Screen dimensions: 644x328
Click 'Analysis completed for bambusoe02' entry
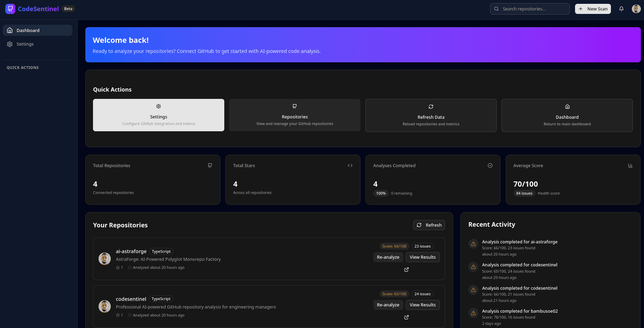tap(520, 311)
